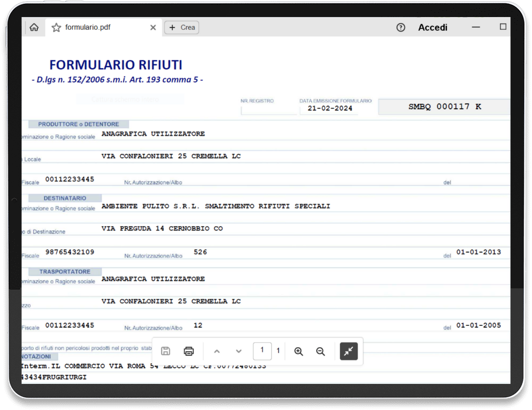Zoom out of the document view
Viewport: 532px width, 410px height.
320,351
